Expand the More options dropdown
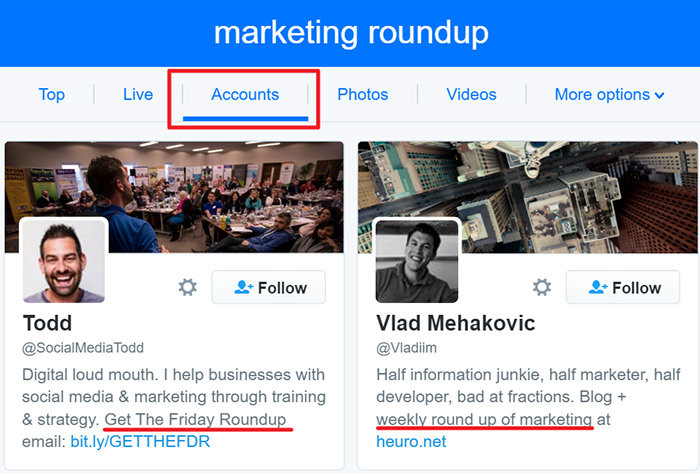The height and width of the screenshot is (473, 700). (609, 95)
